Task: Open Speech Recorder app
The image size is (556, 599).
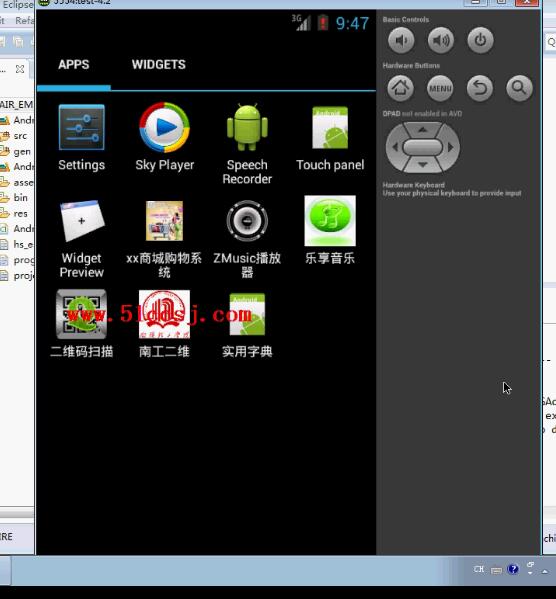Action: tap(247, 144)
